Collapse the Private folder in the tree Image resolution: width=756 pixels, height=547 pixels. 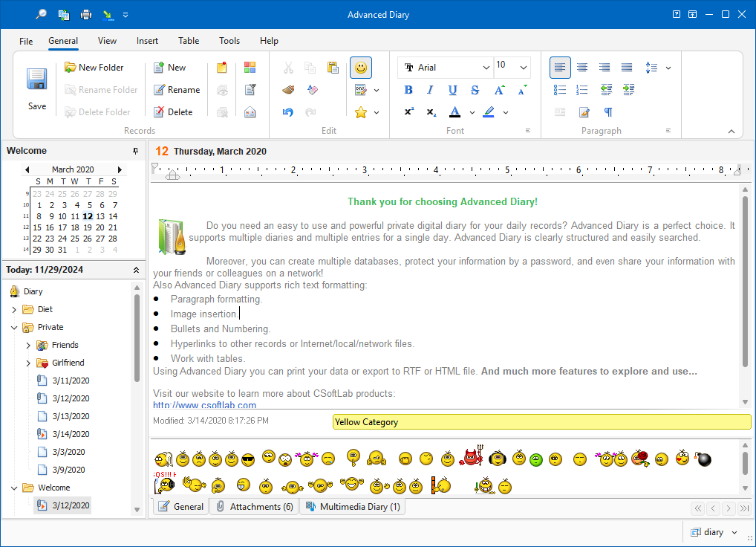click(14, 328)
